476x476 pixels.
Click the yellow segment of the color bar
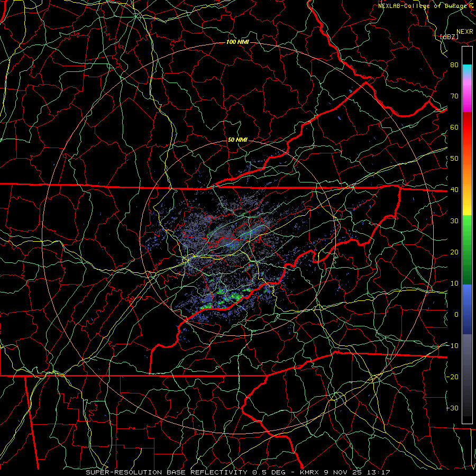[467, 206]
